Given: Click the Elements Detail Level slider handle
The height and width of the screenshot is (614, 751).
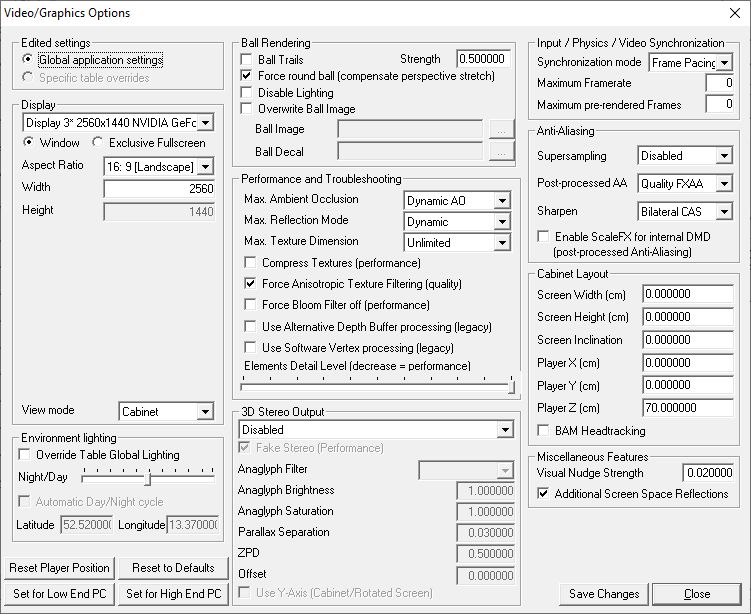Looking at the screenshot, I should [x=511, y=385].
